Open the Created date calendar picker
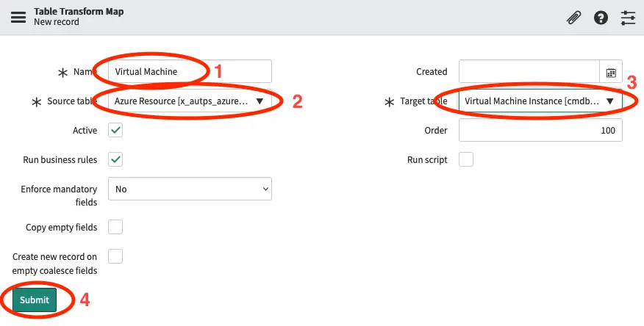Screen dimensions: 644x326 tap(611, 72)
